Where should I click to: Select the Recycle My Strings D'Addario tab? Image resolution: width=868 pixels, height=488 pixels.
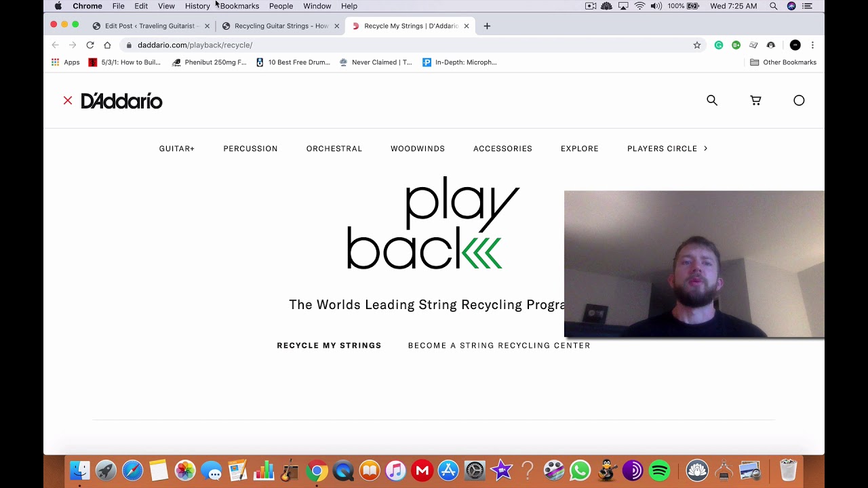pyautogui.click(x=411, y=26)
